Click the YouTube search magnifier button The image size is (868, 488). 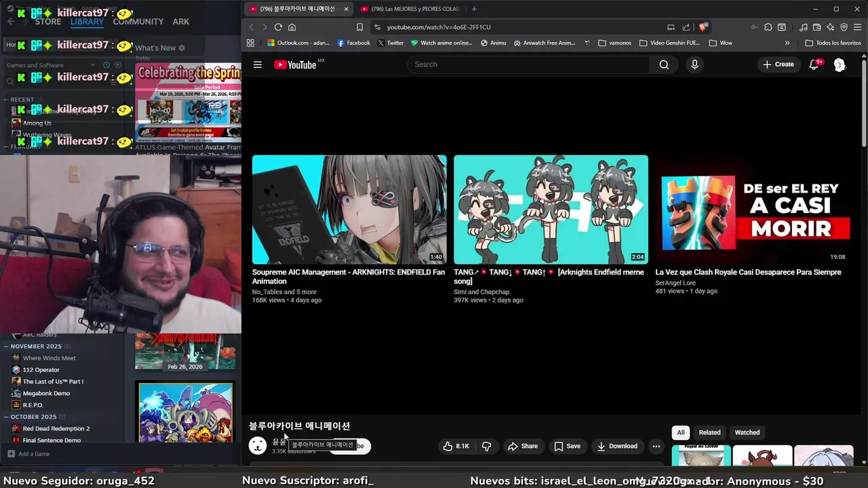click(x=664, y=64)
